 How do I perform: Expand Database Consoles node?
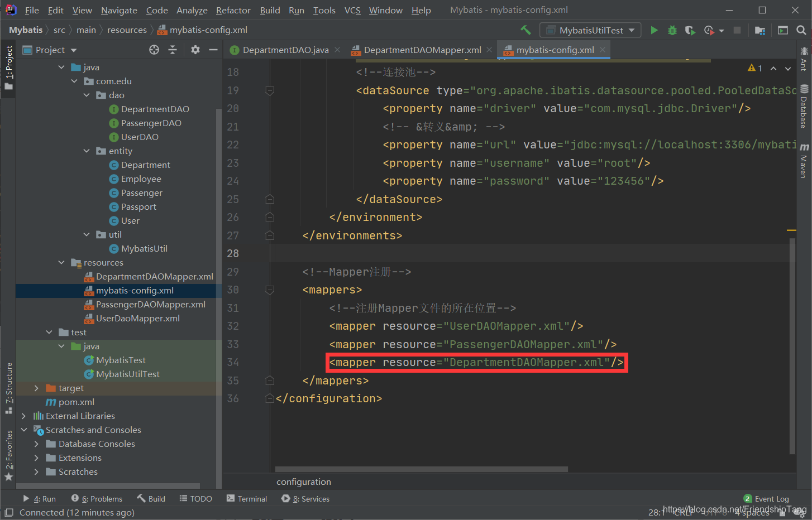click(x=36, y=444)
